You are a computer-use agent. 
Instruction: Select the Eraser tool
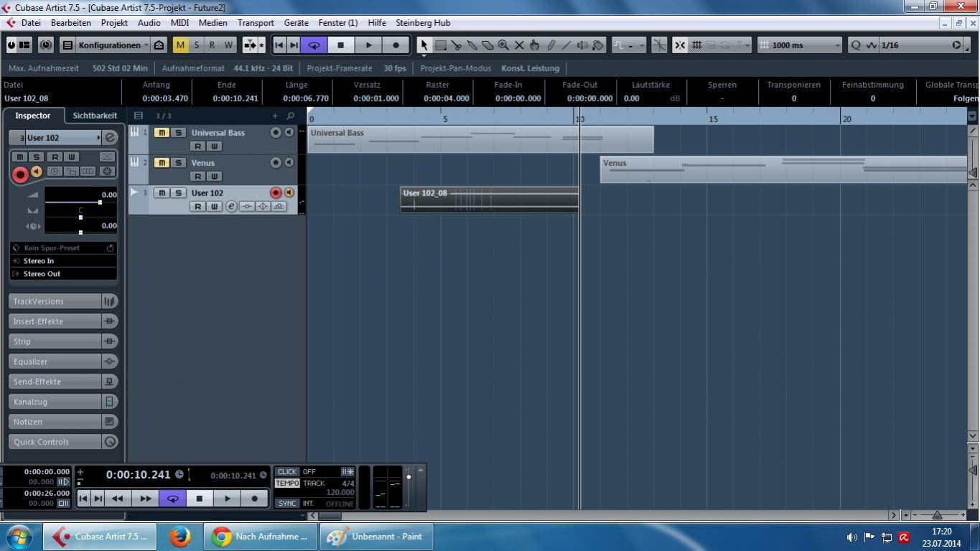pyautogui.click(x=487, y=45)
